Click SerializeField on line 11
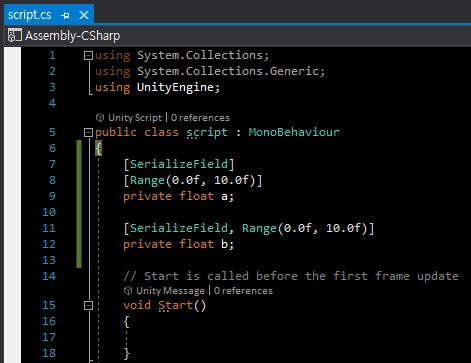 click(179, 228)
